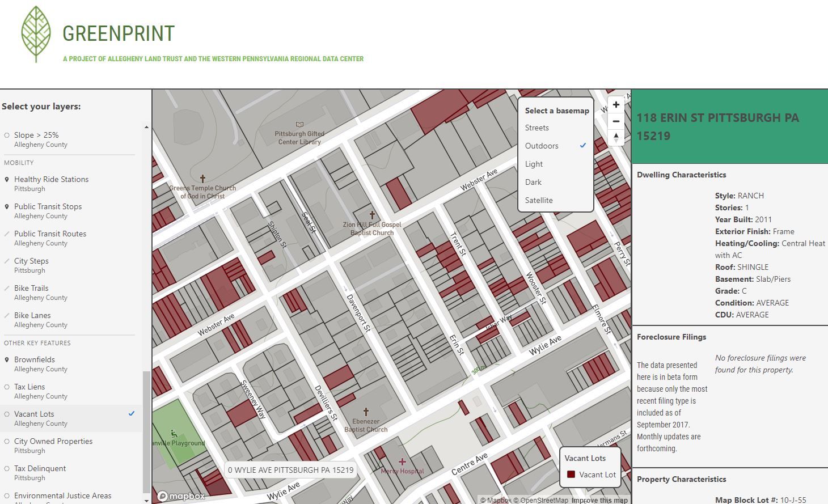This screenshot has height=504, width=828.
Task: Open the Mapbox attribution link
Action: coord(496,500)
